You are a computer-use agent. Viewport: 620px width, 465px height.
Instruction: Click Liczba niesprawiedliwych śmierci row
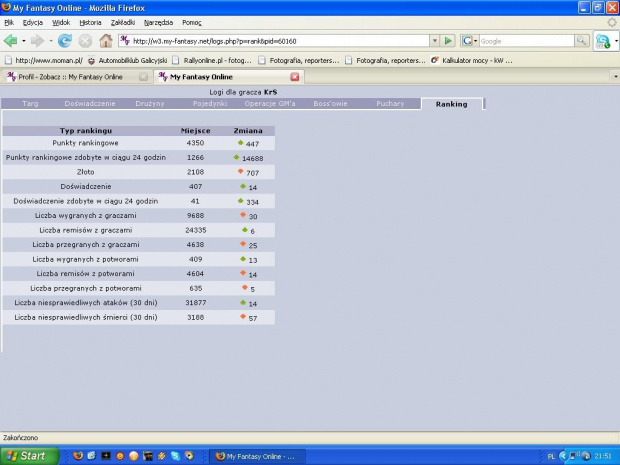coord(138,318)
